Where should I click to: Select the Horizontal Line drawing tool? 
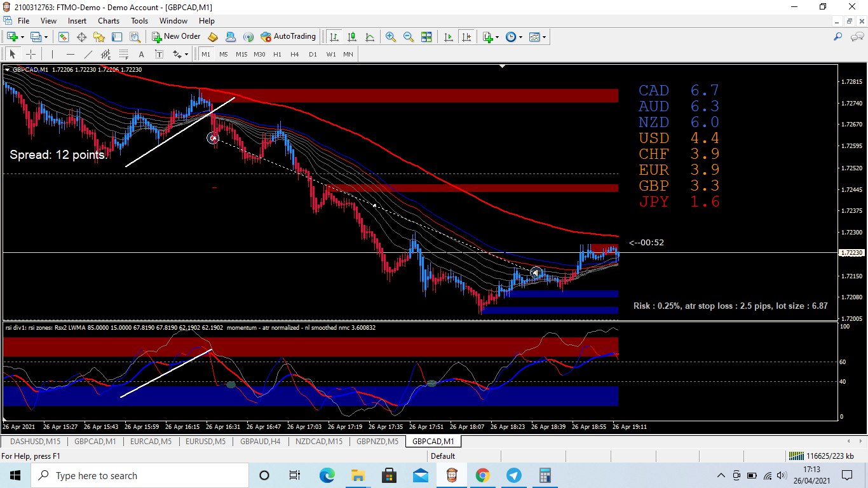[70, 55]
